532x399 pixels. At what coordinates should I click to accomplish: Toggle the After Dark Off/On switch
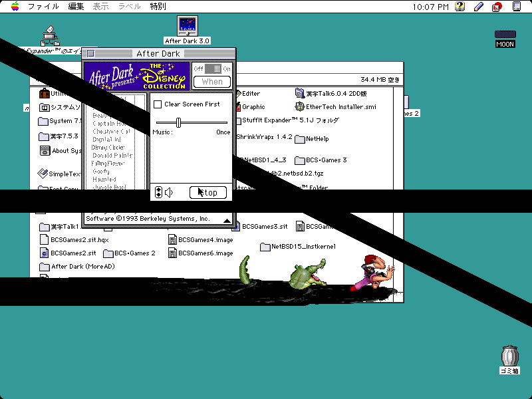pos(212,68)
